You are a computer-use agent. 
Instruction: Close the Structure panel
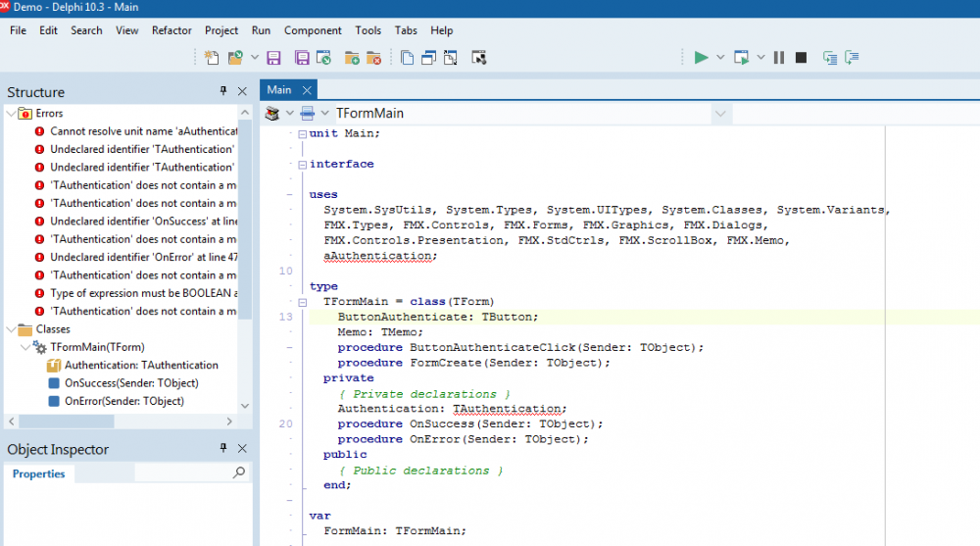click(242, 91)
